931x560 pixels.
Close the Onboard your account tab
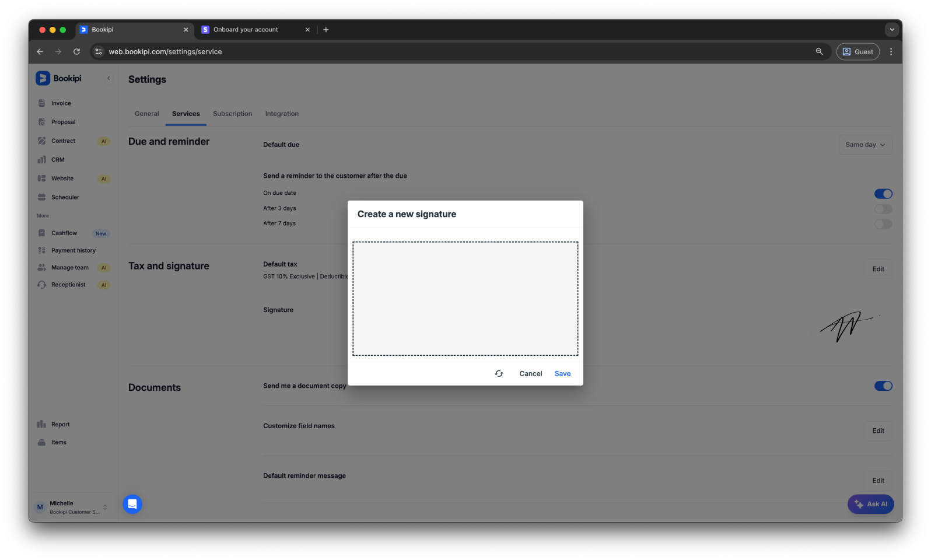click(307, 30)
